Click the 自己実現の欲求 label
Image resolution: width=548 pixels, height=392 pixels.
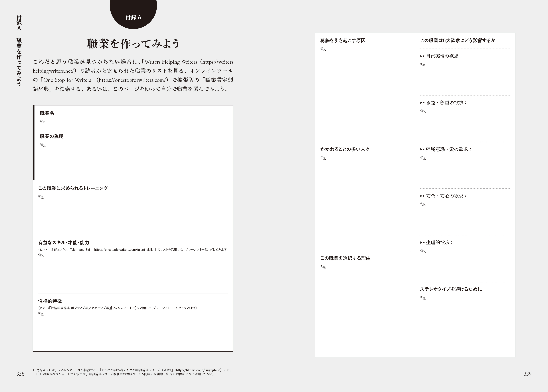pyautogui.click(x=444, y=56)
